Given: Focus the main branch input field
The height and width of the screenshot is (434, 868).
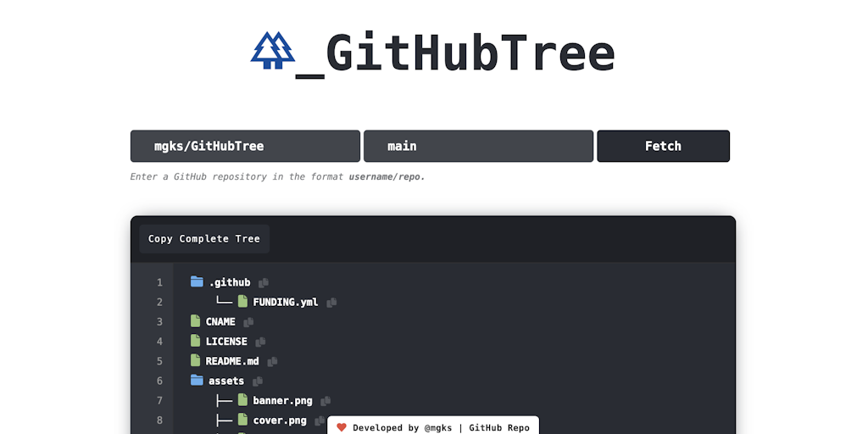Looking at the screenshot, I should [478, 146].
